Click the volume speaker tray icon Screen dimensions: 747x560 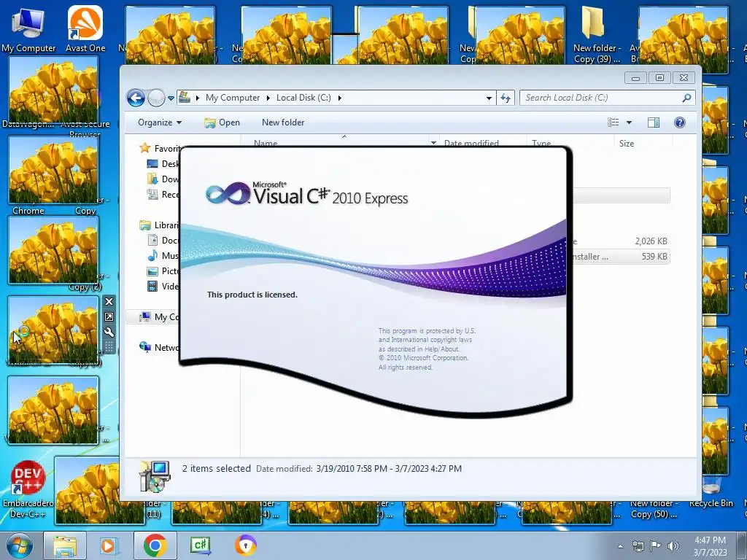673,546
